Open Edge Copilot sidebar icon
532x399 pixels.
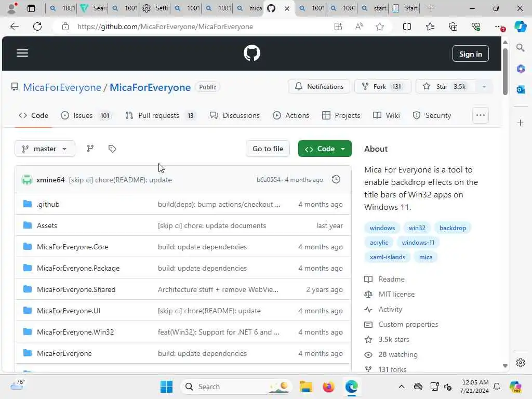click(x=520, y=26)
